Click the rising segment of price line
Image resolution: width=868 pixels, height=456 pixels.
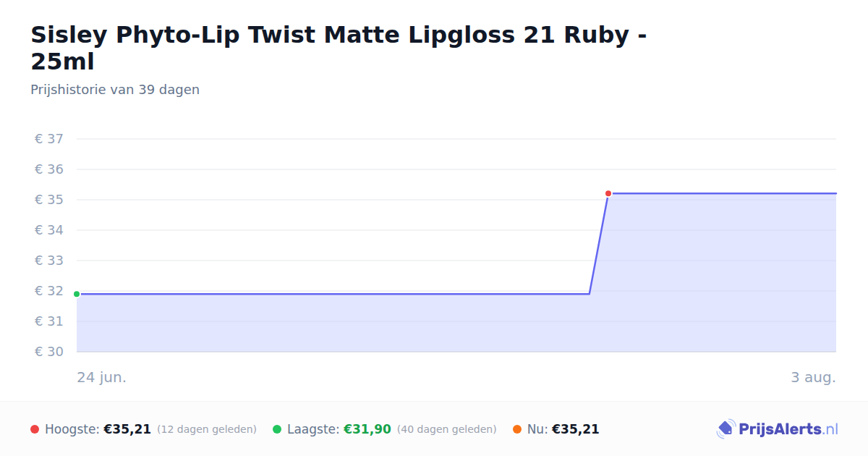tap(599, 243)
